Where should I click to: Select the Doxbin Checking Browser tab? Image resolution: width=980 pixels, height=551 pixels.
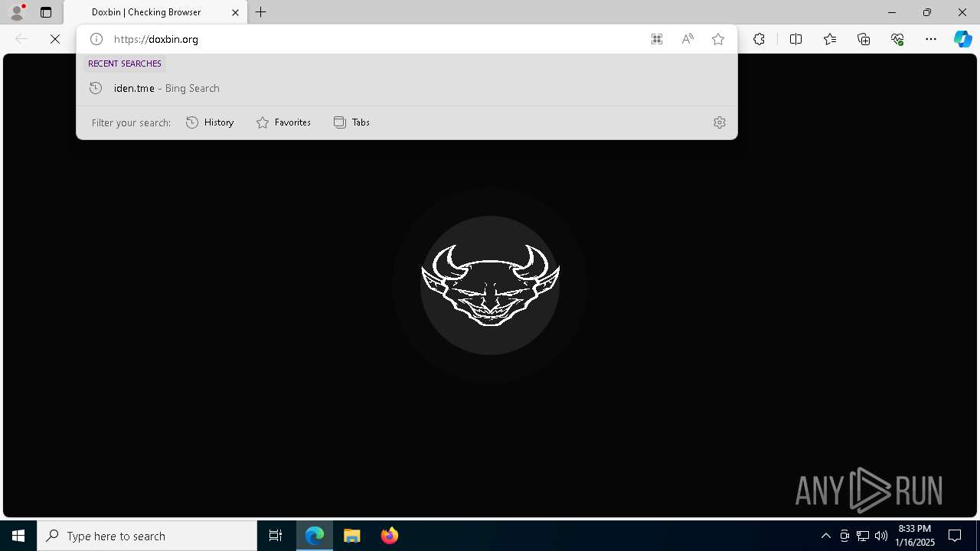[155, 12]
